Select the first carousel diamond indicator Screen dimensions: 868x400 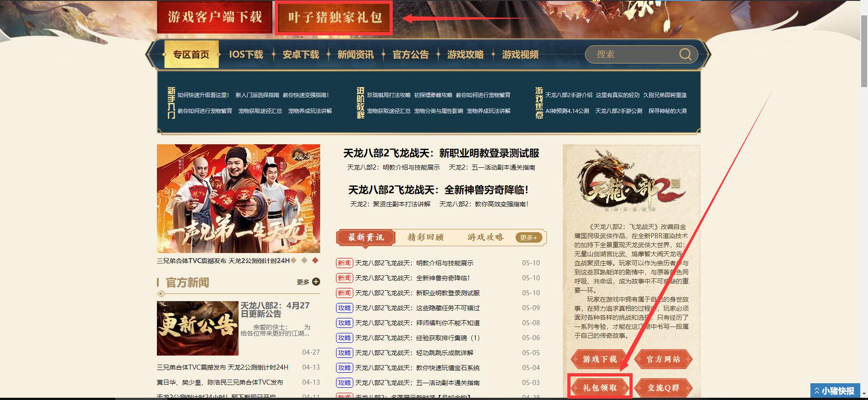293,260
